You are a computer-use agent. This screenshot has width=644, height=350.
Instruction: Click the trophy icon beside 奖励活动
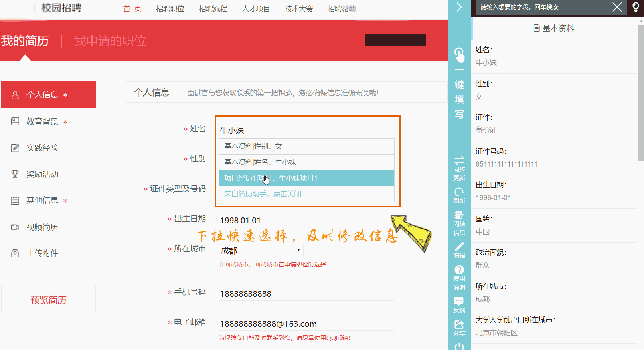[15, 174]
